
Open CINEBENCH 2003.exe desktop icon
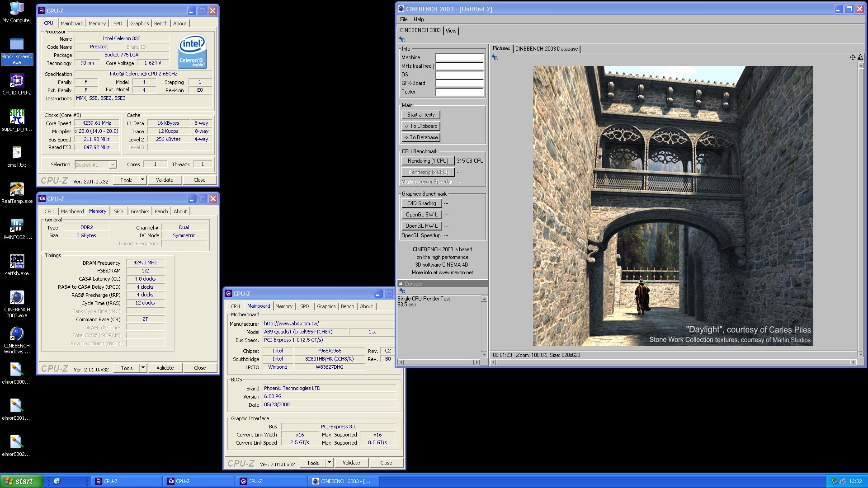pos(17,304)
